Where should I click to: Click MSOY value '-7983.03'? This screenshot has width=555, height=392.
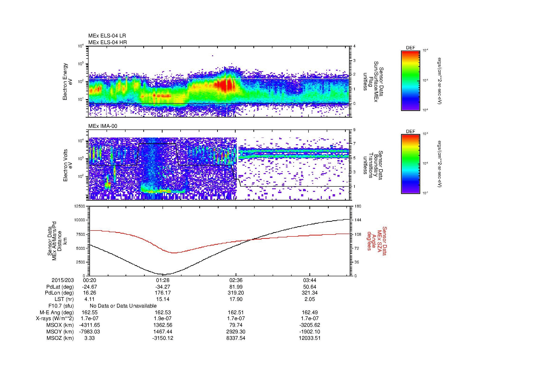click(x=89, y=332)
